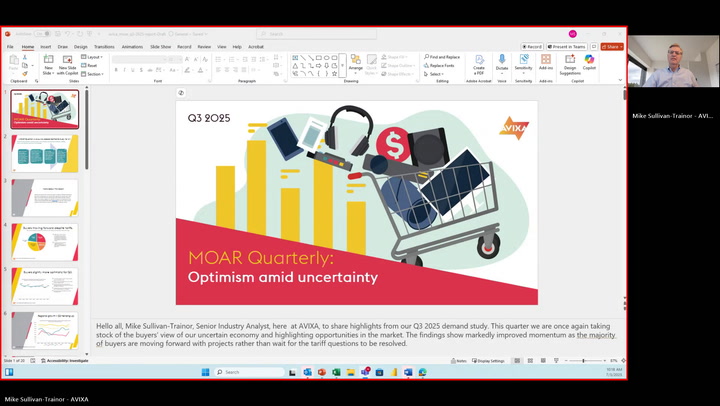Toggle the AutoSave switch

point(42,34)
